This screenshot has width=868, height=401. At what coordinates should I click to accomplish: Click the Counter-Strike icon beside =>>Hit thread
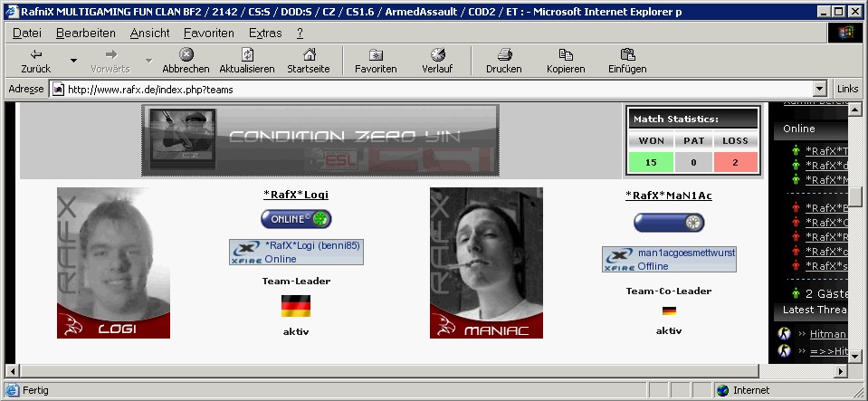[783, 350]
